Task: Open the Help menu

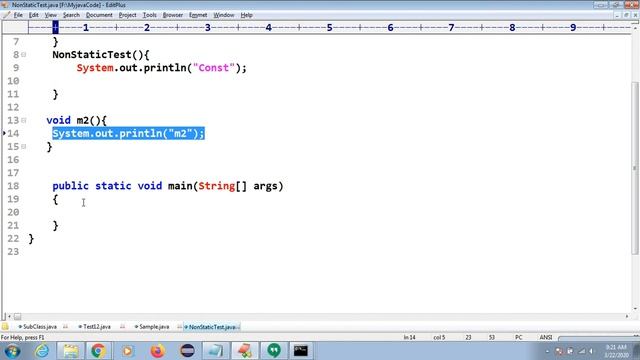Action: 246,15
